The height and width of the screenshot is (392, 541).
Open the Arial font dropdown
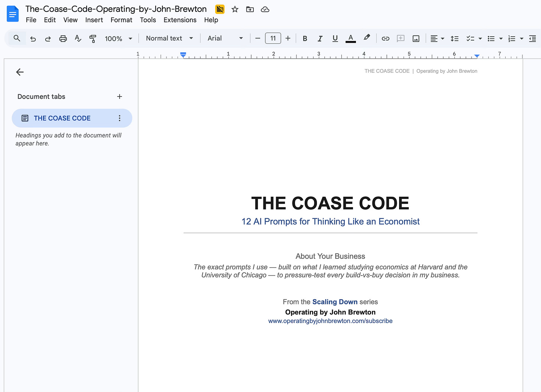click(x=225, y=38)
